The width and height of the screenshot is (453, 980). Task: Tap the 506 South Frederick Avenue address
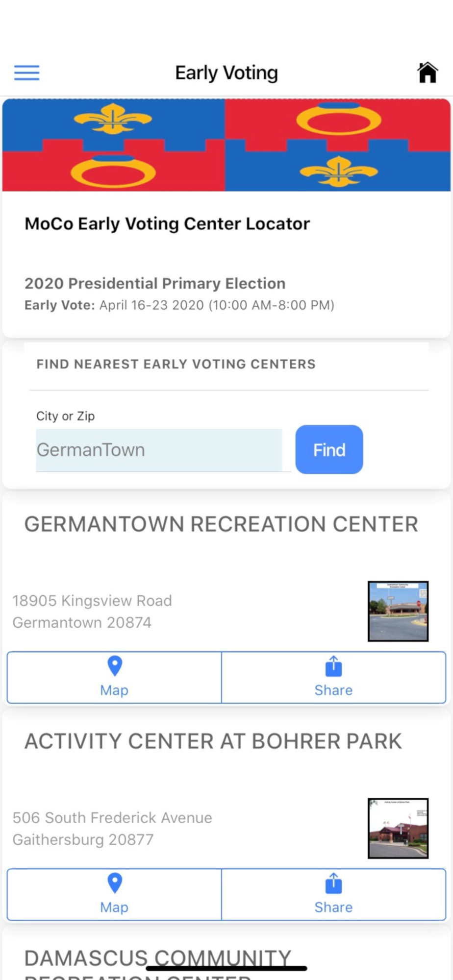pyautogui.click(x=112, y=828)
